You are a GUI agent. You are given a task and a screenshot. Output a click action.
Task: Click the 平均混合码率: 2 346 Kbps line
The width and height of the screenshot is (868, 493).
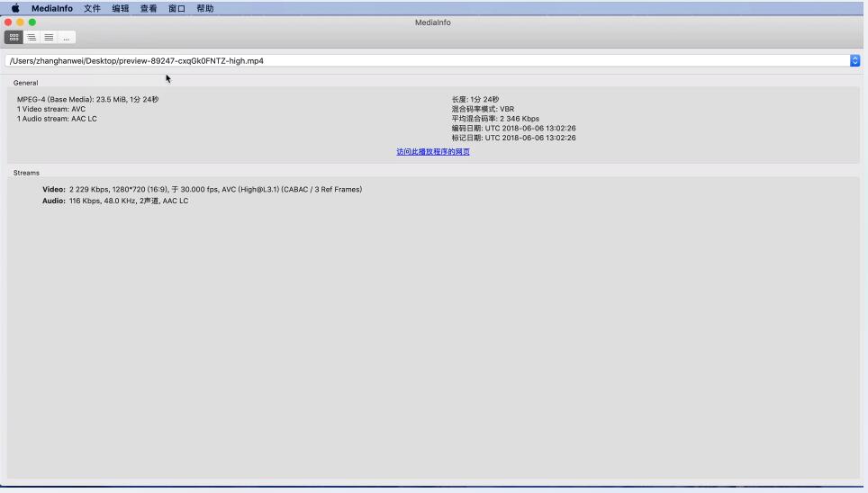coord(495,119)
